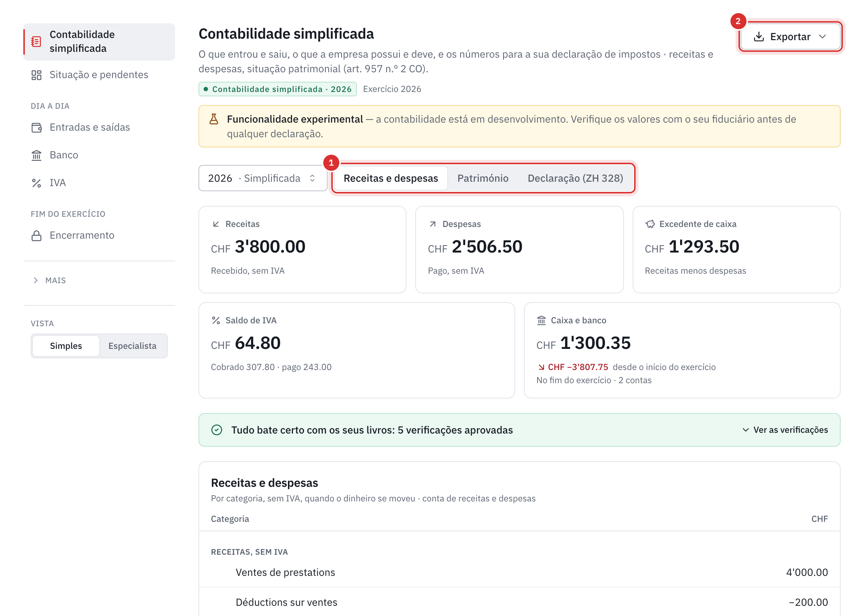The height and width of the screenshot is (616, 864).
Task: Switch view to Especialista
Action: (132, 346)
